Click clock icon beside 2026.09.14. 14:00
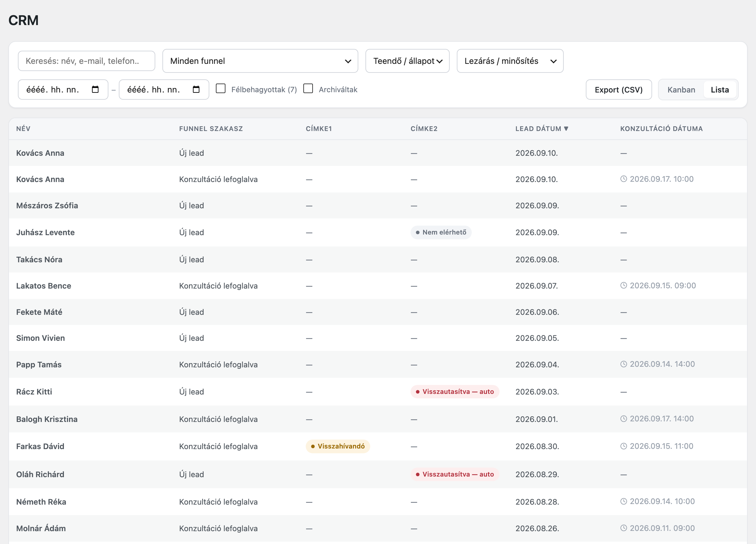Image resolution: width=756 pixels, height=544 pixels. (x=624, y=364)
